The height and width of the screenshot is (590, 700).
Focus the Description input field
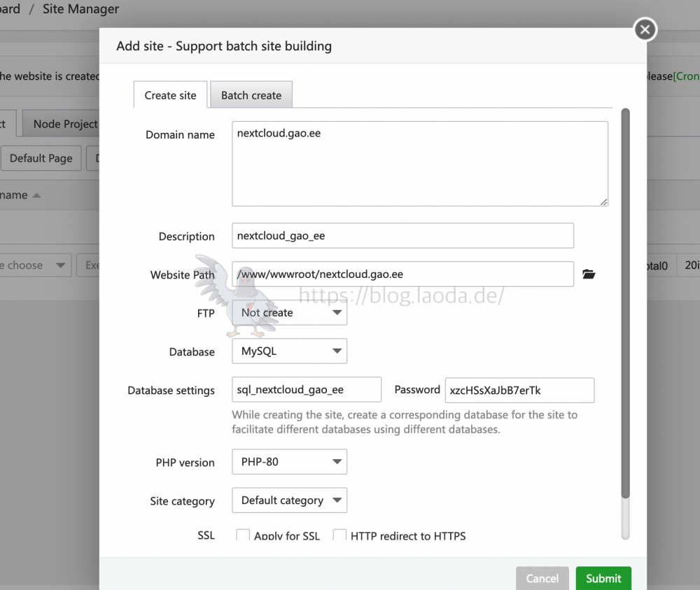pos(402,236)
